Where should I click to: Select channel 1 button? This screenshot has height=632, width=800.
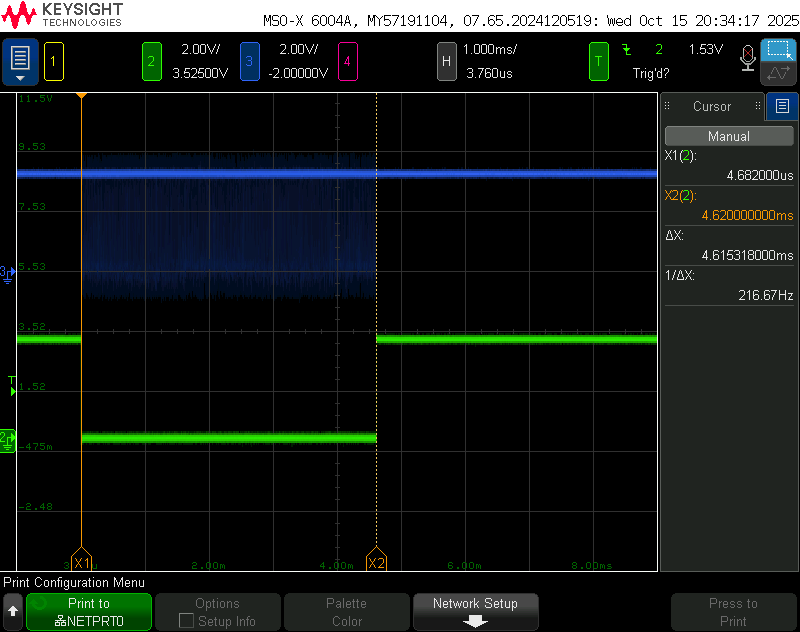tap(54, 62)
